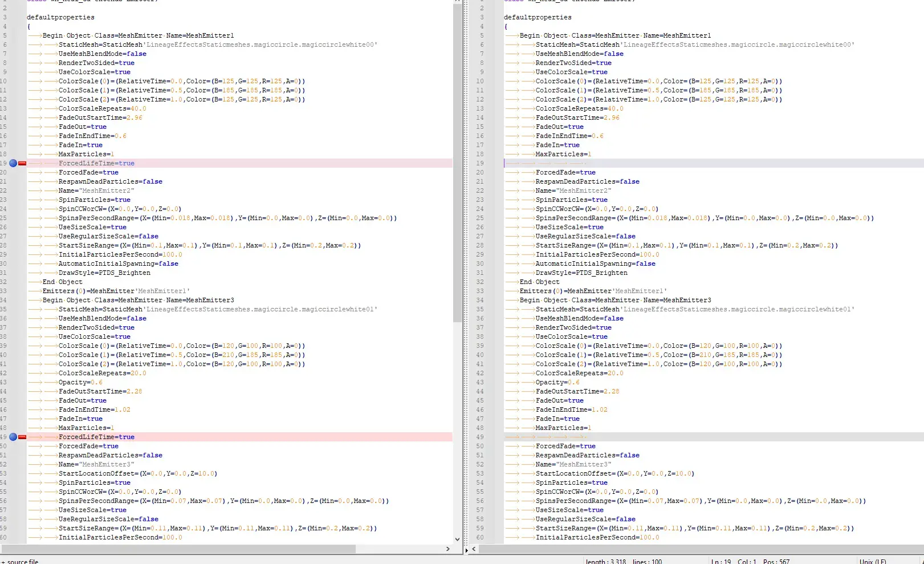924x564 pixels.
Task: Click 'defaultproperties' in the left pane
Action: click(x=60, y=17)
